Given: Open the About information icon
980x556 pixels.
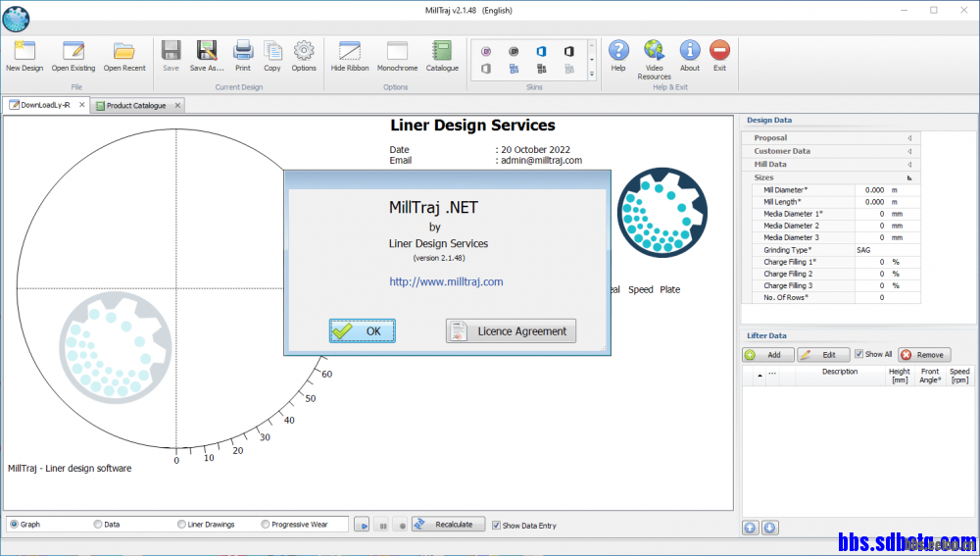Looking at the screenshot, I should (689, 56).
